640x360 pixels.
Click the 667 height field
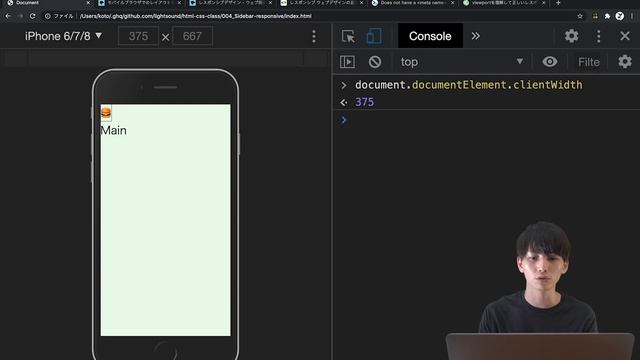192,36
